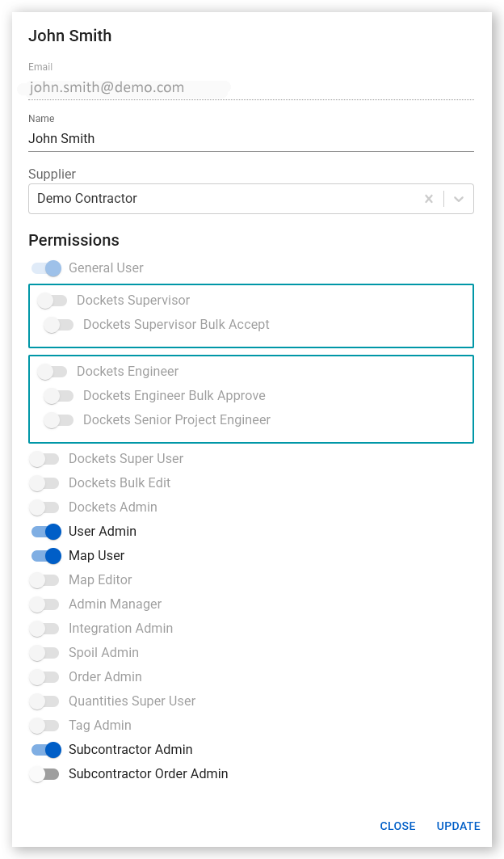The width and height of the screenshot is (504, 859).
Task: Click the Email field john.smith@demo.com
Action: tap(251, 87)
